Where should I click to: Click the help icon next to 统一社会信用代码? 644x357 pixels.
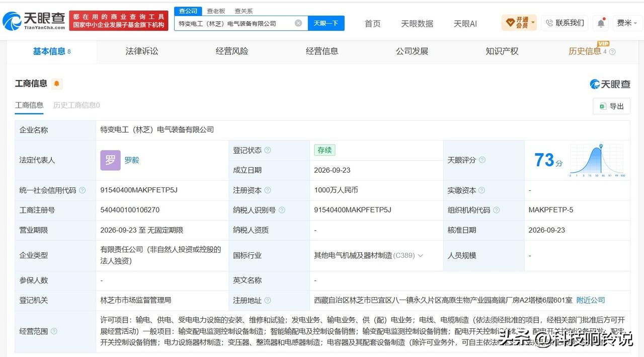pyautogui.click(x=82, y=190)
